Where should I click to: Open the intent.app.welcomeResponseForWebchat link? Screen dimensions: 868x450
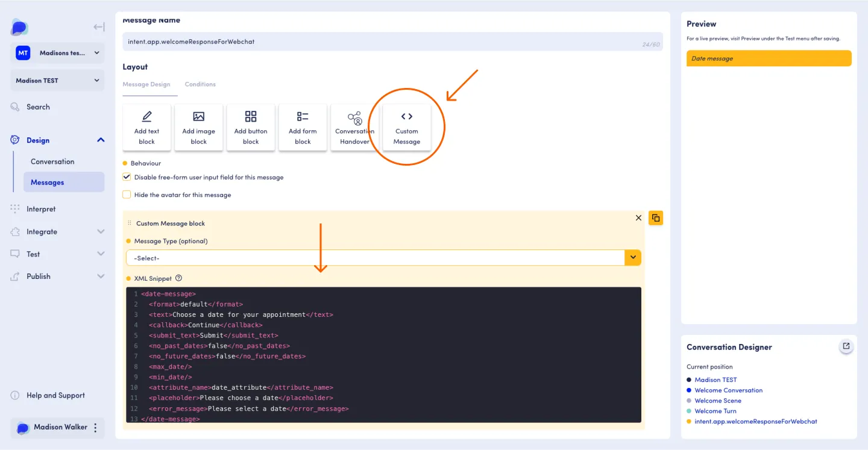(756, 421)
